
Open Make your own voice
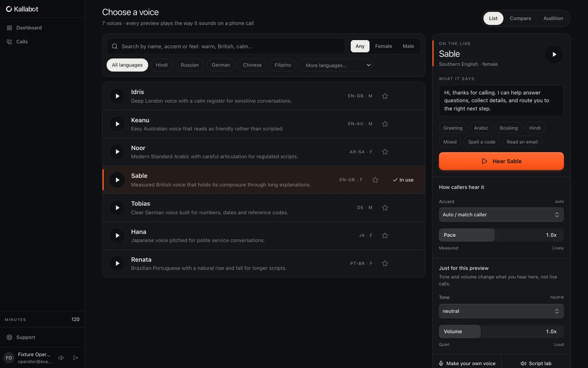tap(467, 363)
